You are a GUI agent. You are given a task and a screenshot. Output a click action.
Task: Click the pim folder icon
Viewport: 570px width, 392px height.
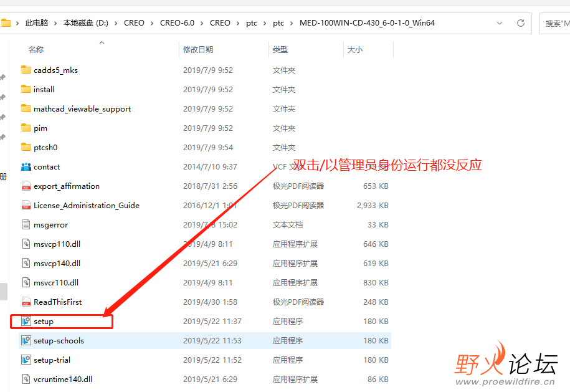click(x=26, y=128)
